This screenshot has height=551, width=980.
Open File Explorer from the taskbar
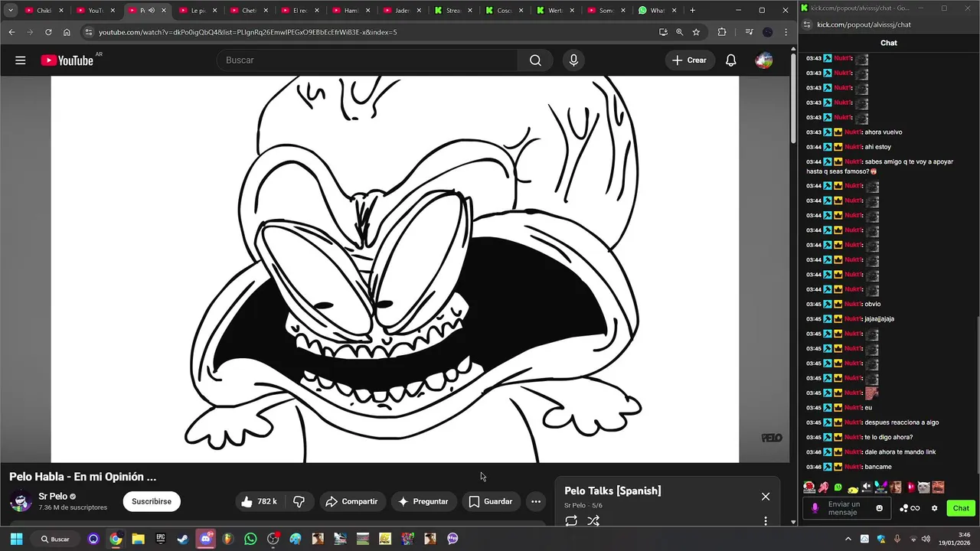click(x=138, y=539)
